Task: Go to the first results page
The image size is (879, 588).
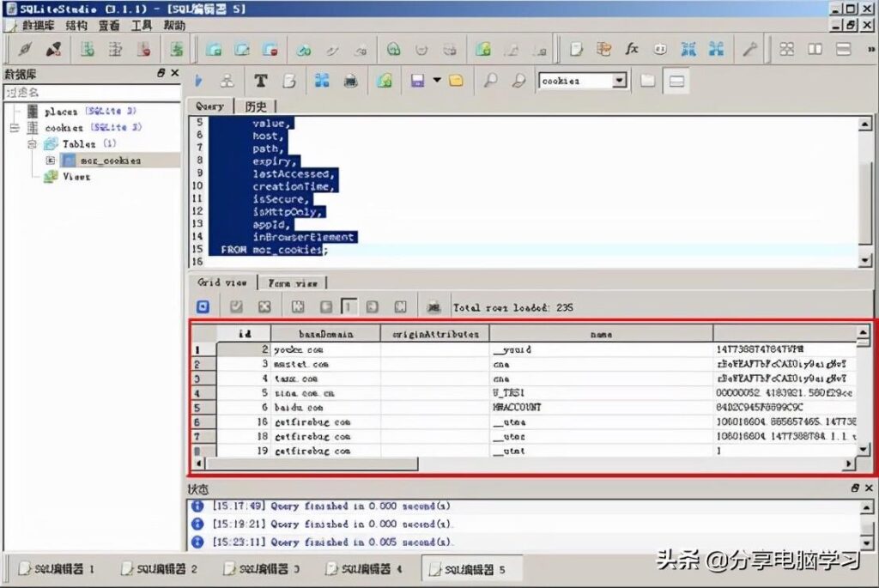Action: [298, 306]
